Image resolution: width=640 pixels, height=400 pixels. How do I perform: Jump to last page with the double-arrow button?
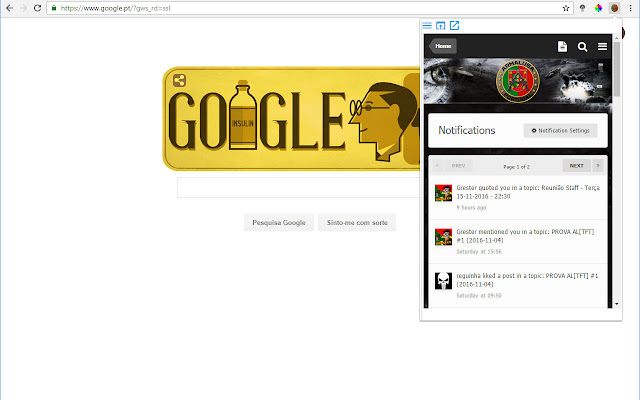point(598,166)
